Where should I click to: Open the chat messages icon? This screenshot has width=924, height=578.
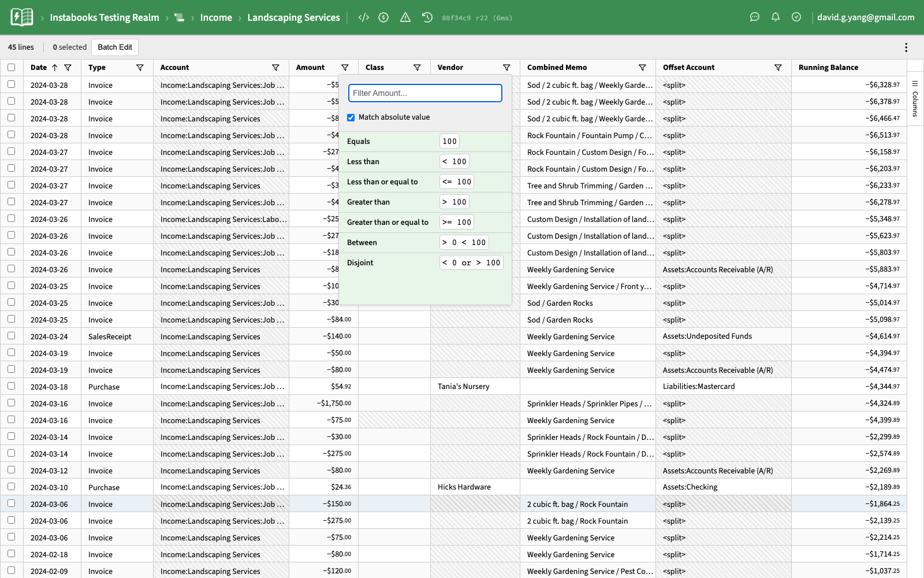(x=755, y=17)
